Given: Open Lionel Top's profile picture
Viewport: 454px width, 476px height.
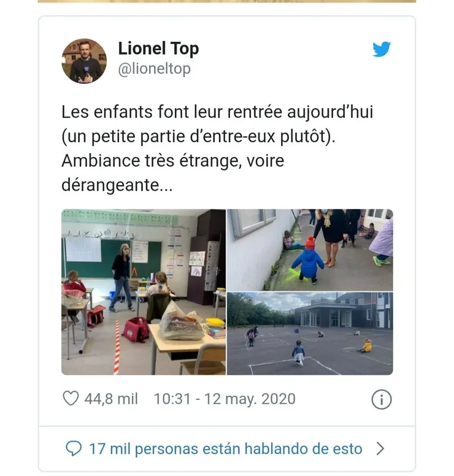Looking at the screenshot, I should tap(84, 61).
